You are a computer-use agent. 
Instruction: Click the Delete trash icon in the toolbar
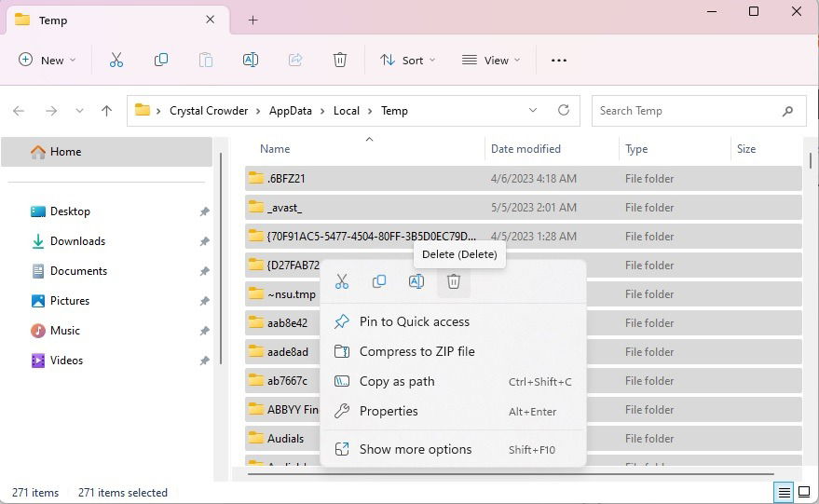tap(340, 60)
